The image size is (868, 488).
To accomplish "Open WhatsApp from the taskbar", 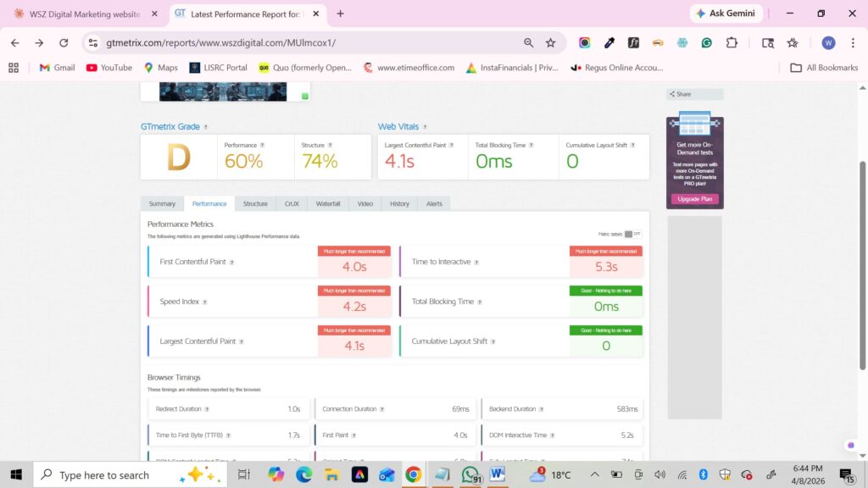I will 469,474.
